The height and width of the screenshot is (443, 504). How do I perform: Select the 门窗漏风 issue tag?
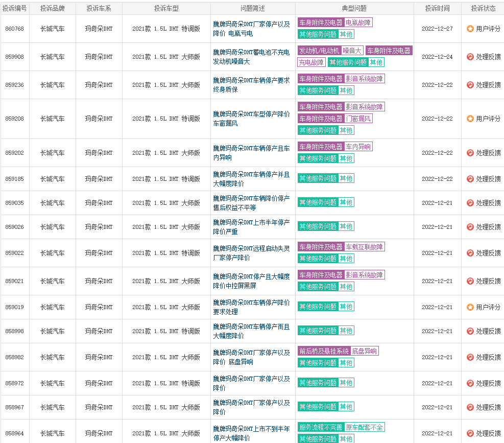(x=358, y=119)
